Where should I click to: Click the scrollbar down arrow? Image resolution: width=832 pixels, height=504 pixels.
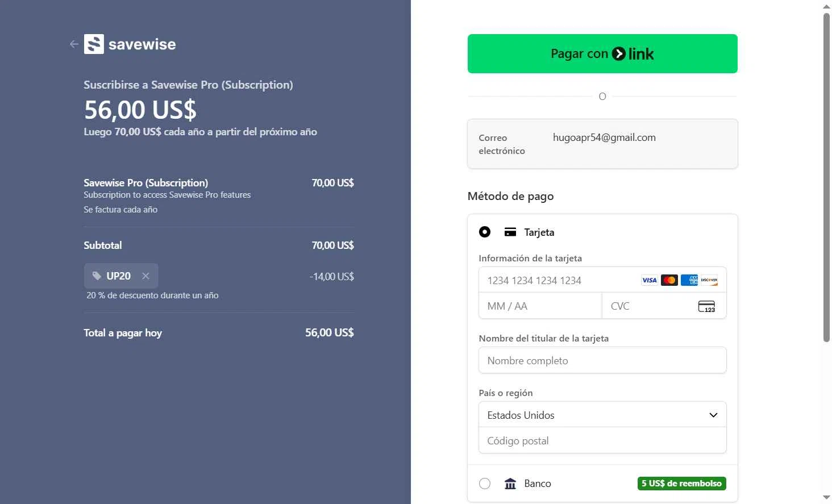click(826, 498)
